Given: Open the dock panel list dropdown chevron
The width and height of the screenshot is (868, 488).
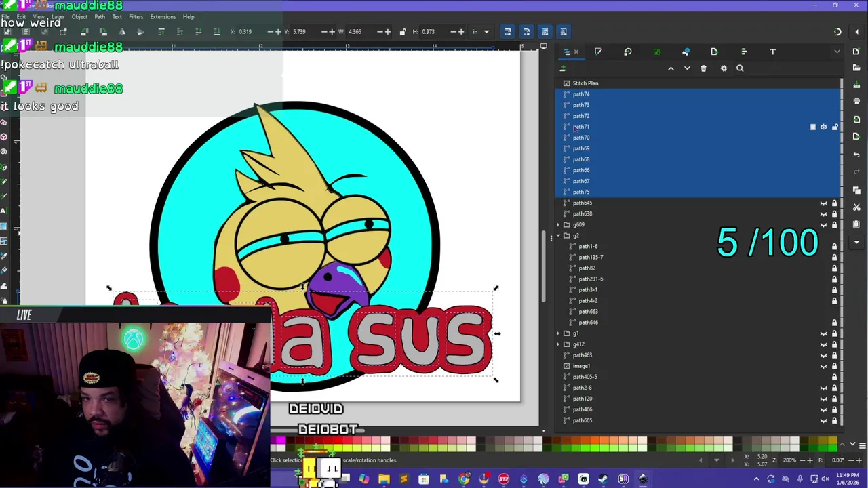Looking at the screenshot, I should pos(837,52).
